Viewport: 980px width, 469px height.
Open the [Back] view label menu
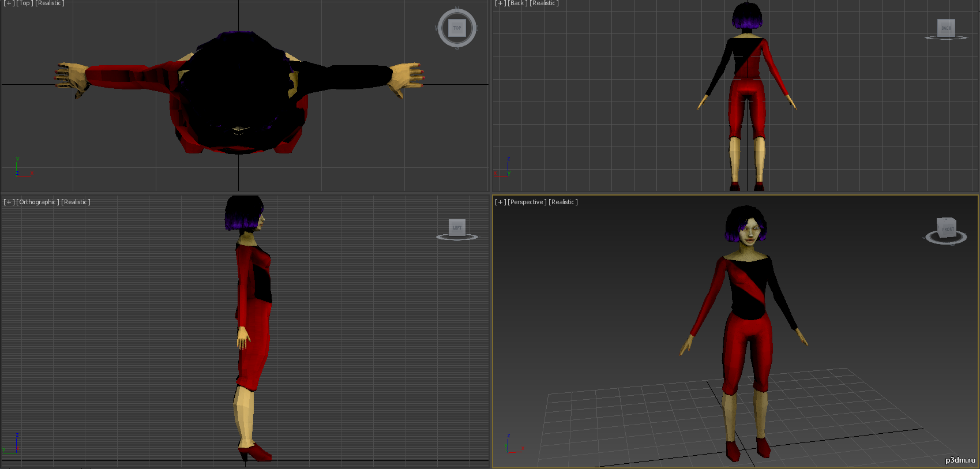[517, 3]
